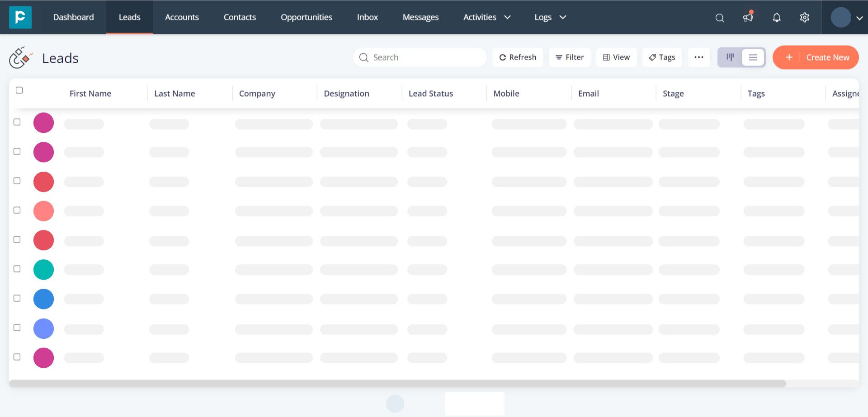Switch to kanban board view icon
The image size is (868, 417).
[730, 57]
